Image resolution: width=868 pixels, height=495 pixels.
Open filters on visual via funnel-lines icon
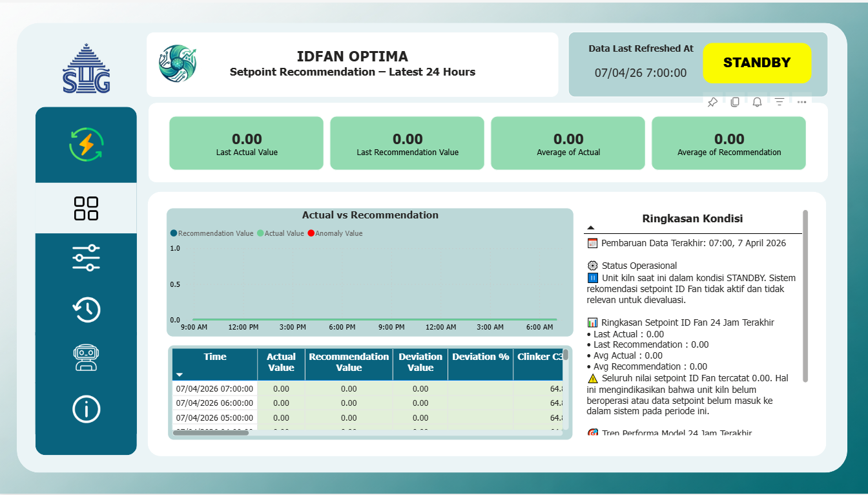tap(780, 102)
